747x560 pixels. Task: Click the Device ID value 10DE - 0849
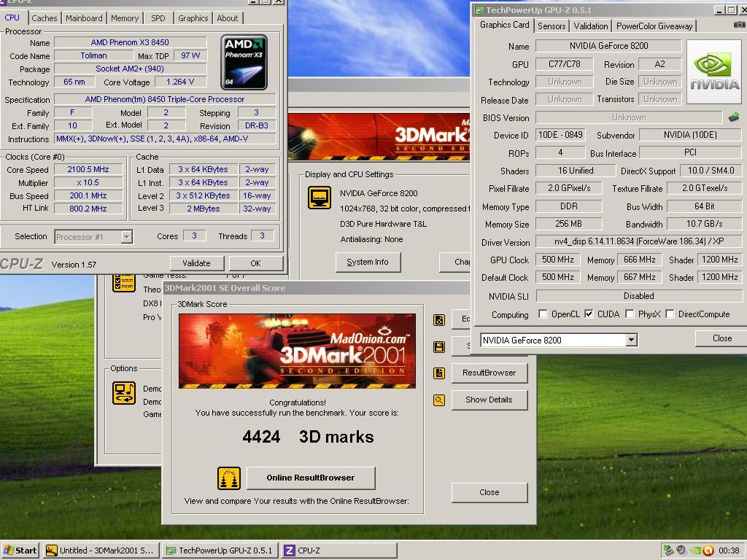pos(560,135)
